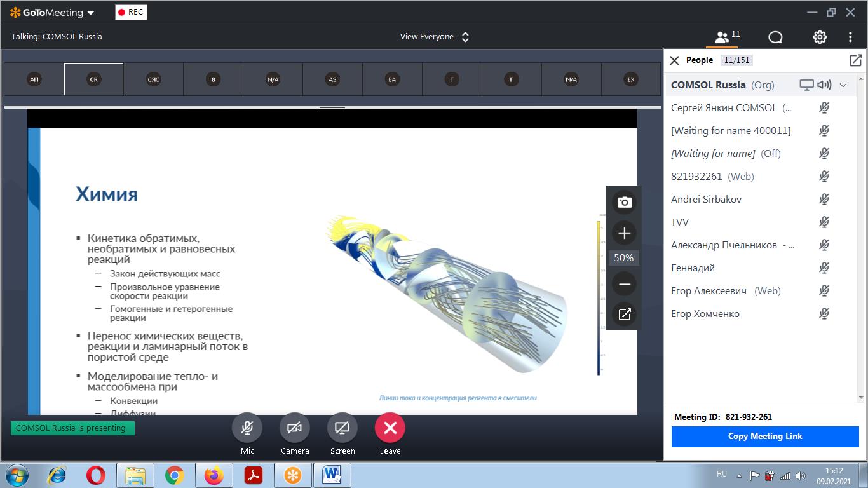Screen dimensions: 868x488
Task: Zoom out with the minus button
Action: coord(624,284)
